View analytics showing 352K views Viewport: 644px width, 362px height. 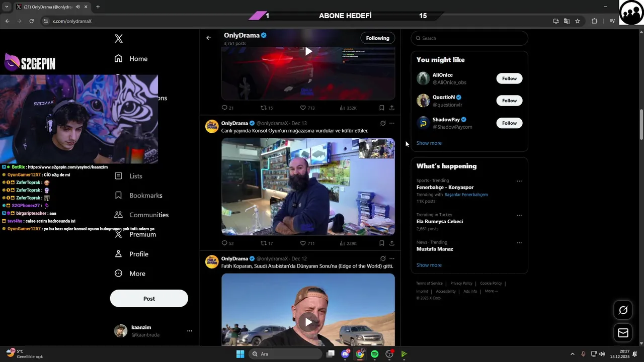tap(348, 108)
